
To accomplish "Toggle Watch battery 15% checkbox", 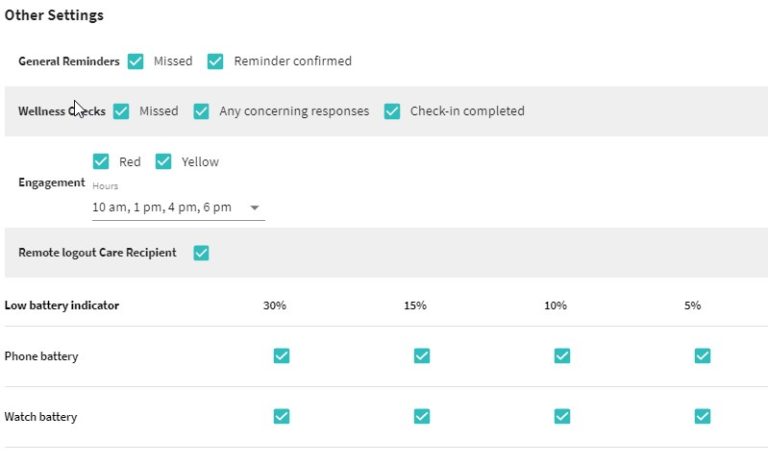I will click(422, 416).
